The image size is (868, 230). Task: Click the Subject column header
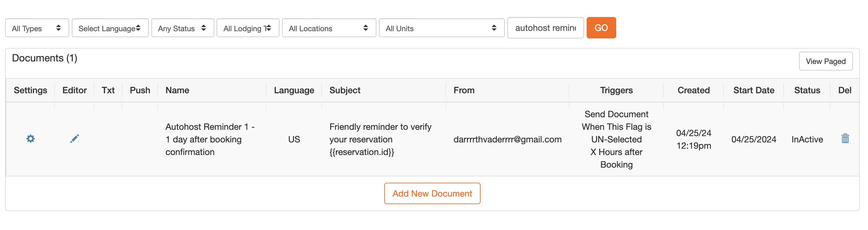(345, 90)
